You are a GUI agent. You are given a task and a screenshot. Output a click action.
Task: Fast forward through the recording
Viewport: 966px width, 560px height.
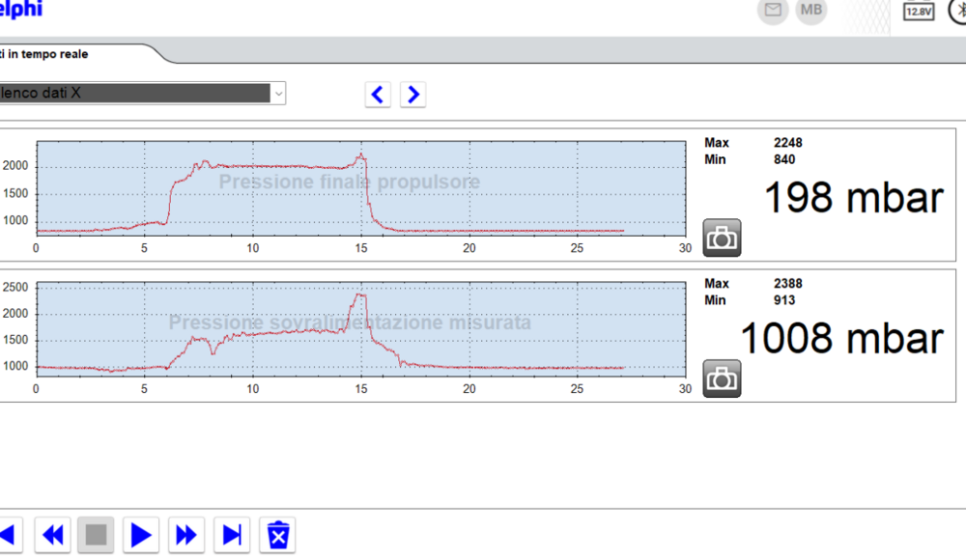[185, 534]
